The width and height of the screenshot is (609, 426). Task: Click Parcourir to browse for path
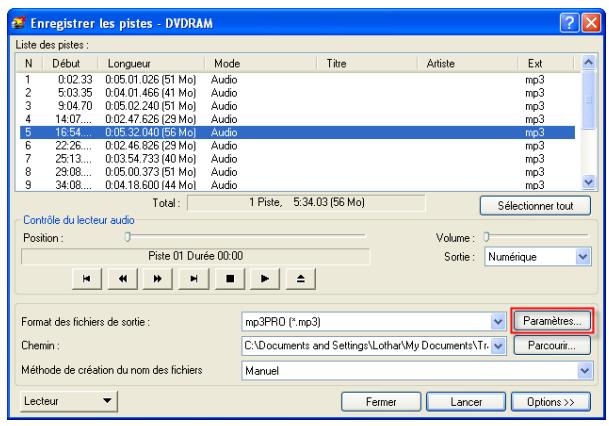(552, 345)
